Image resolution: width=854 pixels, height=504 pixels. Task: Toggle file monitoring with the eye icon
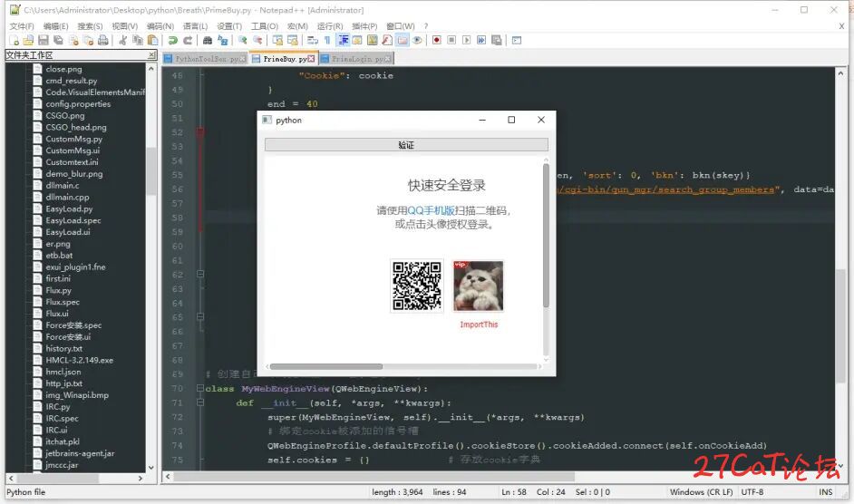click(418, 40)
